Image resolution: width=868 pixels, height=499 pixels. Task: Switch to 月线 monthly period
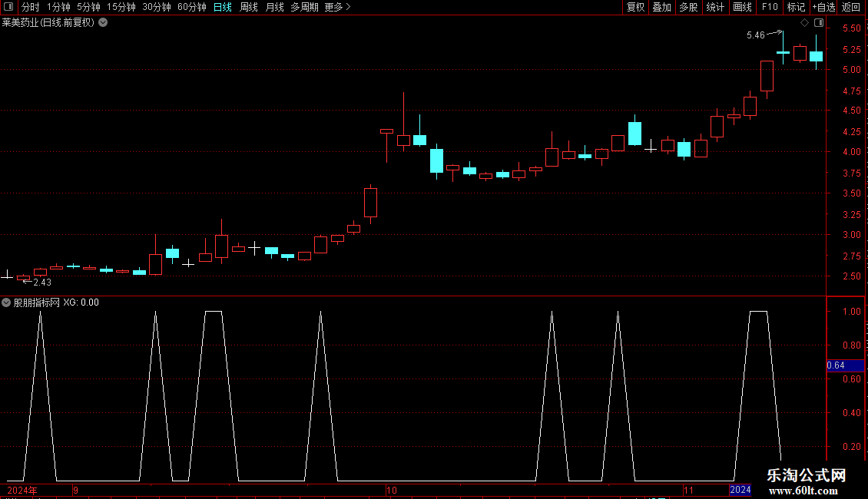[x=274, y=7]
